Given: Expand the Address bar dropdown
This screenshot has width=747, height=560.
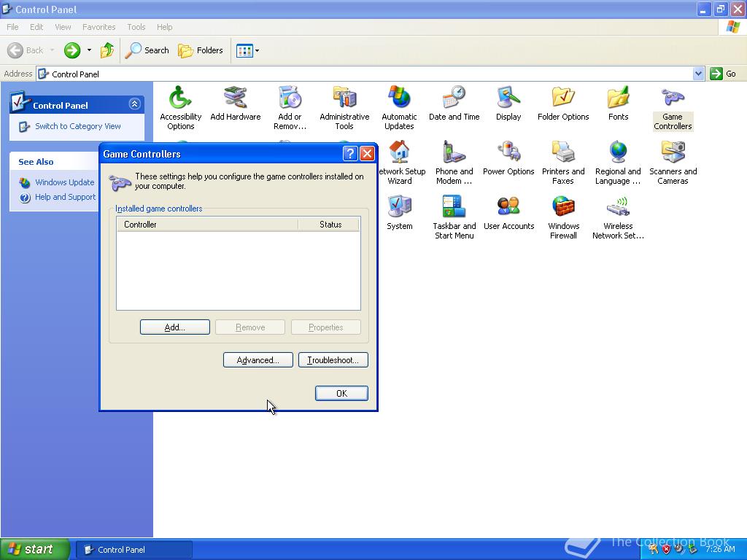Looking at the screenshot, I should pos(698,74).
